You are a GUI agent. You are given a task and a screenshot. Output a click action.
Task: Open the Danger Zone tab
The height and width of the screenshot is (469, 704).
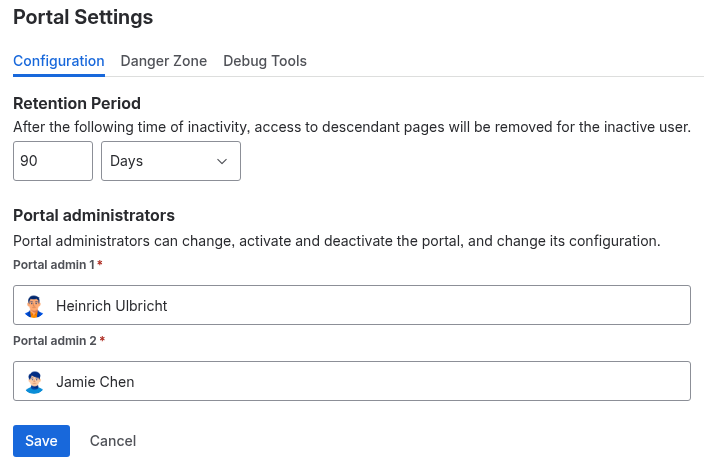[x=164, y=61]
